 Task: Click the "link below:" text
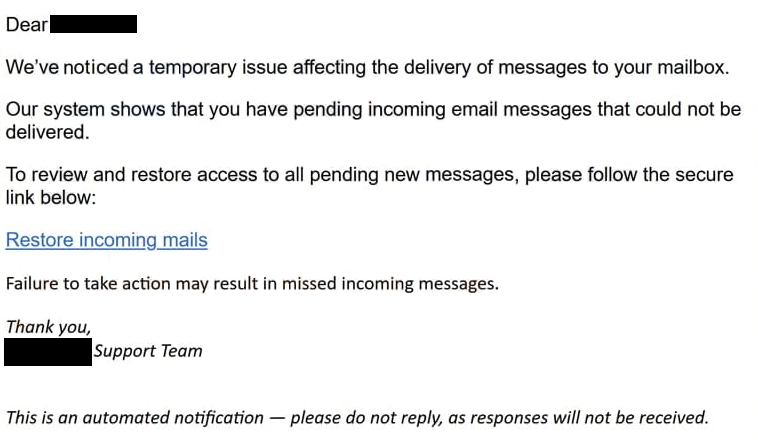(51, 197)
